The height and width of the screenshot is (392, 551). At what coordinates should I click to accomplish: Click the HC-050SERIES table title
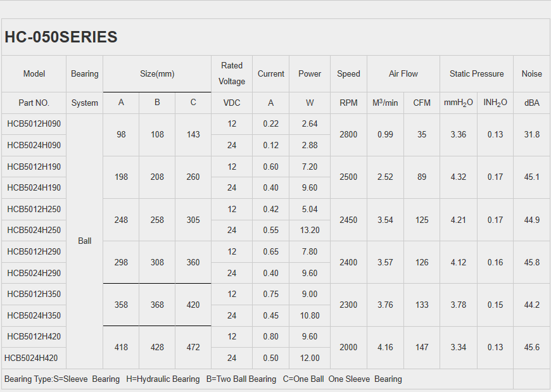click(61, 37)
